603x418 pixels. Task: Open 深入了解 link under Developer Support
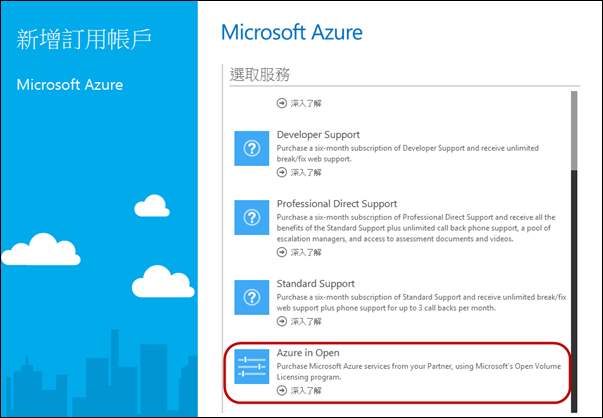(x=297, y=172)
